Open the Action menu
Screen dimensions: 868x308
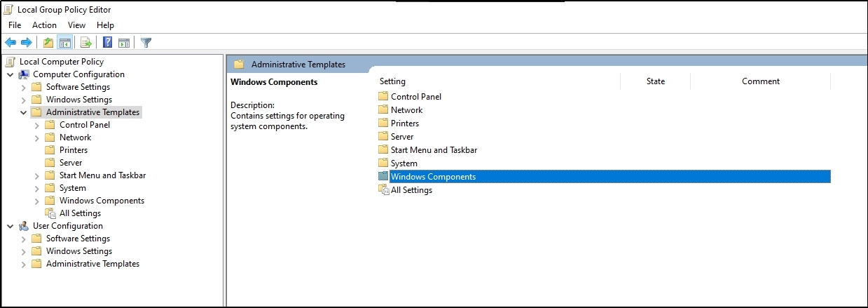(x=44, y=25)
